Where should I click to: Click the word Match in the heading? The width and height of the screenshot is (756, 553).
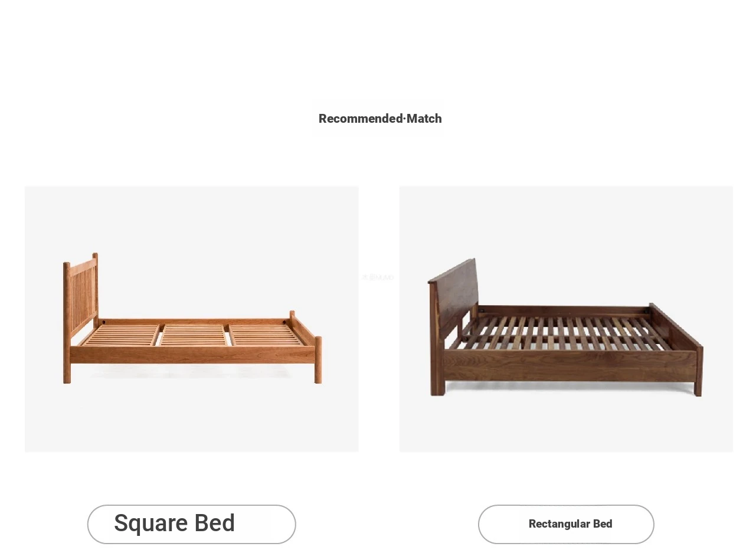click(x=424, y=119)
